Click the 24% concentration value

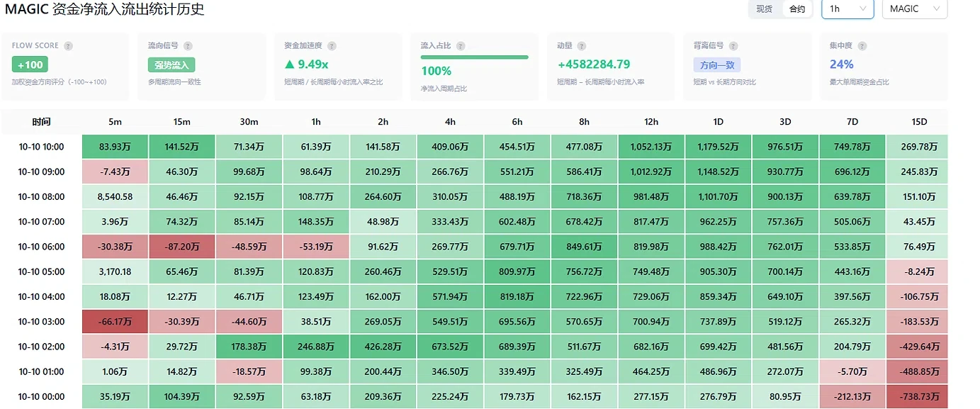(841, 65)
